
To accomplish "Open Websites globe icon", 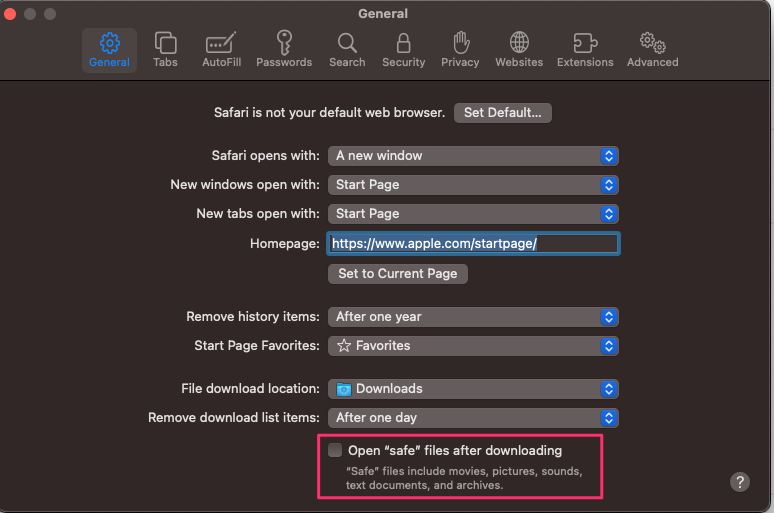I will pos(519,44).
